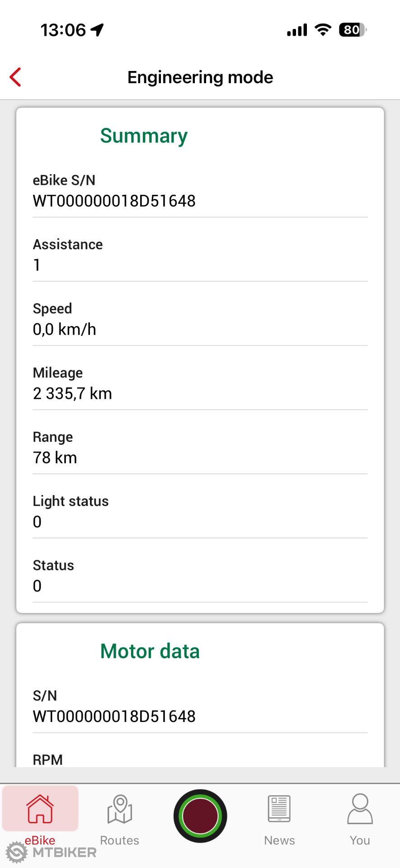Screen dimensions: 400x868
Task: Tap the battery indicator in status bar
Action: (353, 30)
